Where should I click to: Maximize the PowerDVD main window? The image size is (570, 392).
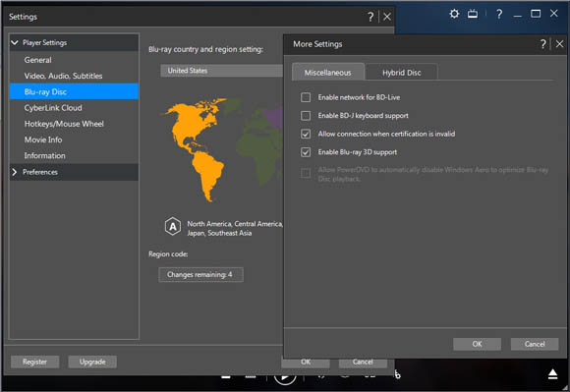(536, 14)
